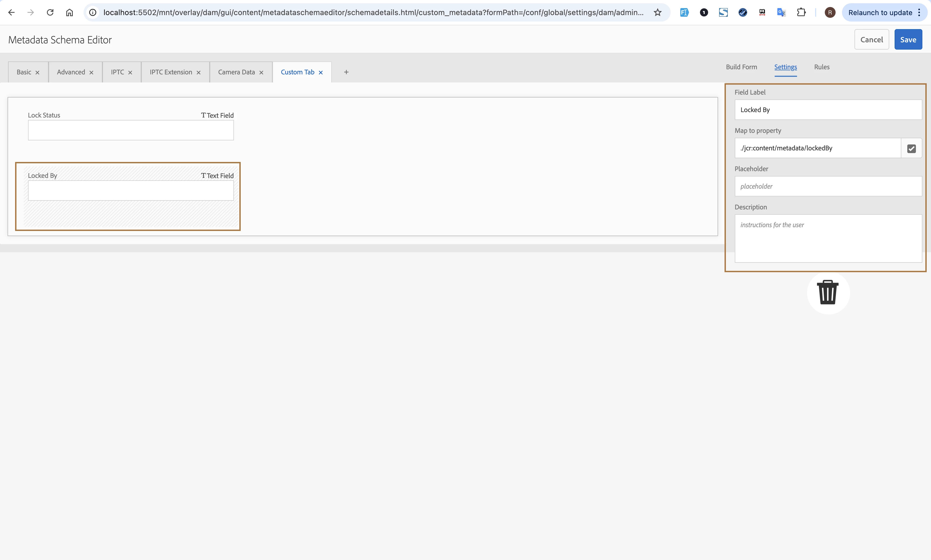
Task: Remove the Advanced tab using X icon
Action: pyautogui.click(x=91, y=72)
